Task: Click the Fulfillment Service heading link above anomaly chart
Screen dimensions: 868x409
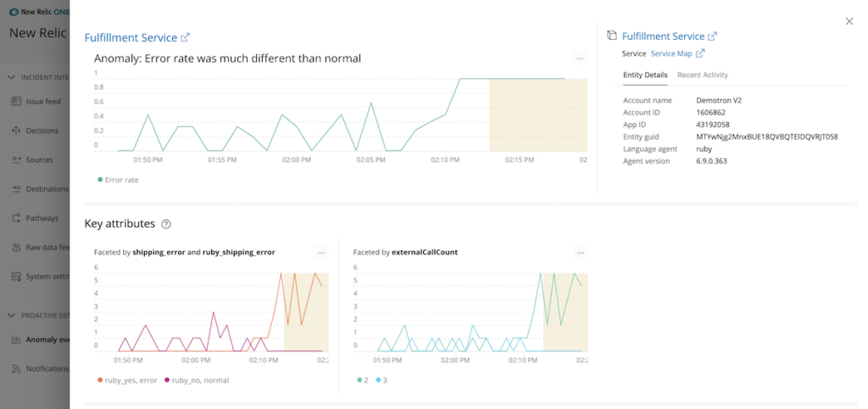Action: pos(131,37)
